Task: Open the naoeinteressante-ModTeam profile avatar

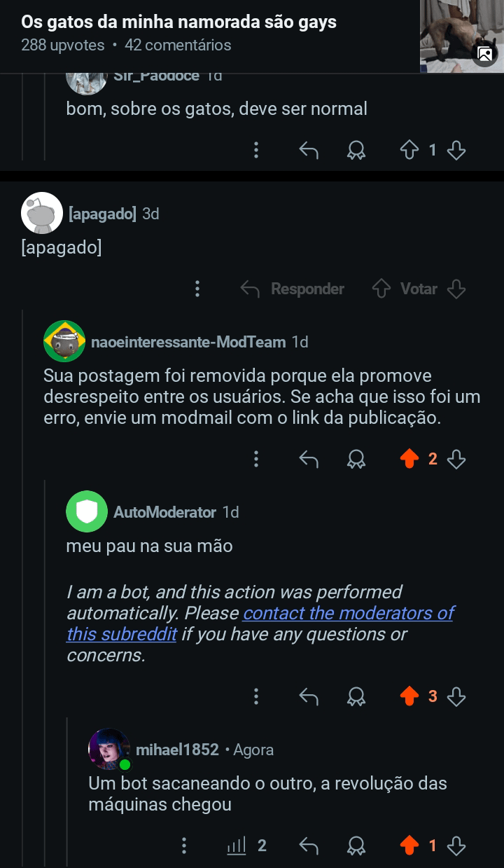Action: tap(64, 342)
